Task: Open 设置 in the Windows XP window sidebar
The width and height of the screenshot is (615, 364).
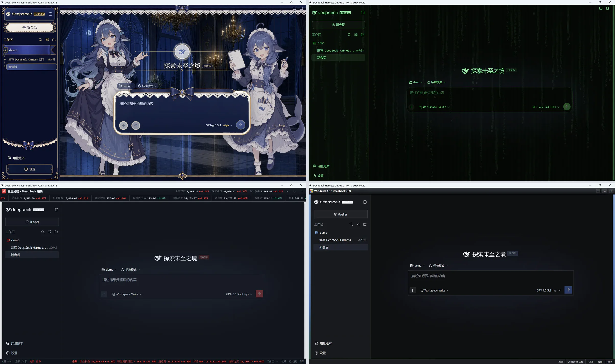Action: [320, 353]
